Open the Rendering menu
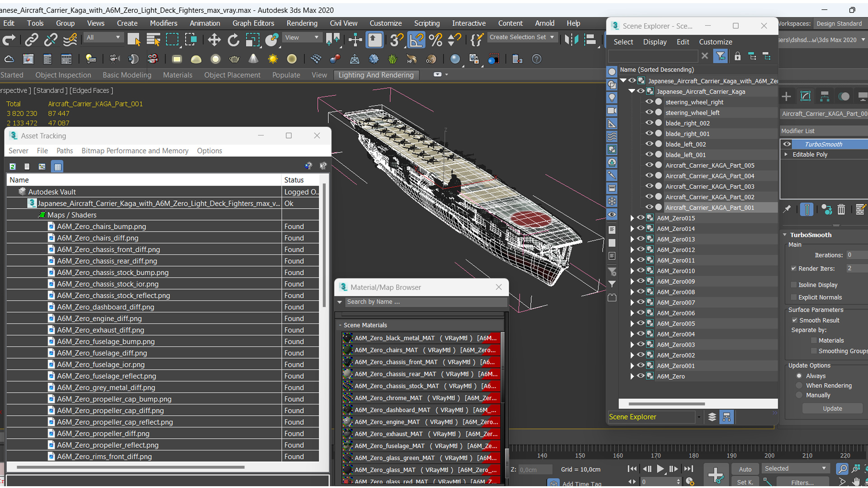 point(302,23)
